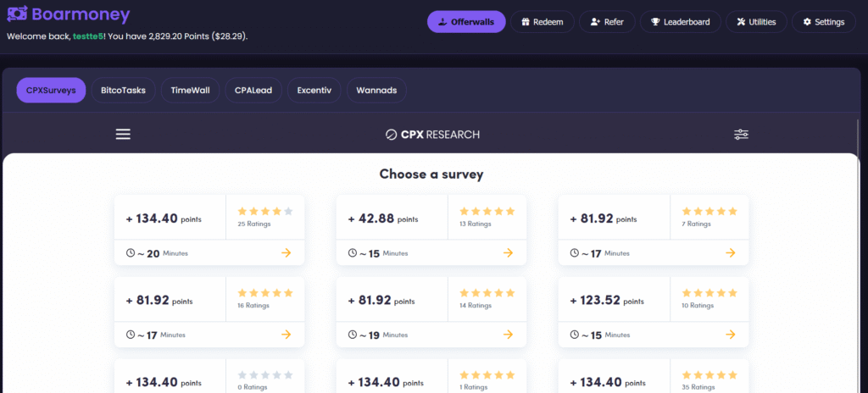Click star rating of 14 Ratings survey
This screenshot has width=868, height=393.
(x=487, y=292)
